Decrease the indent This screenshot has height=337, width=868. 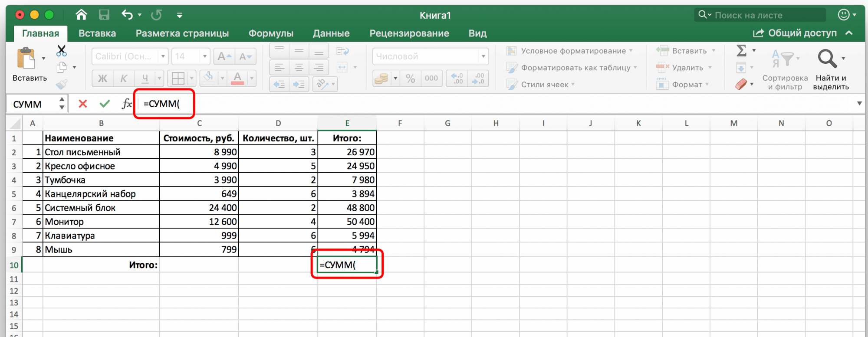point(279,84)
